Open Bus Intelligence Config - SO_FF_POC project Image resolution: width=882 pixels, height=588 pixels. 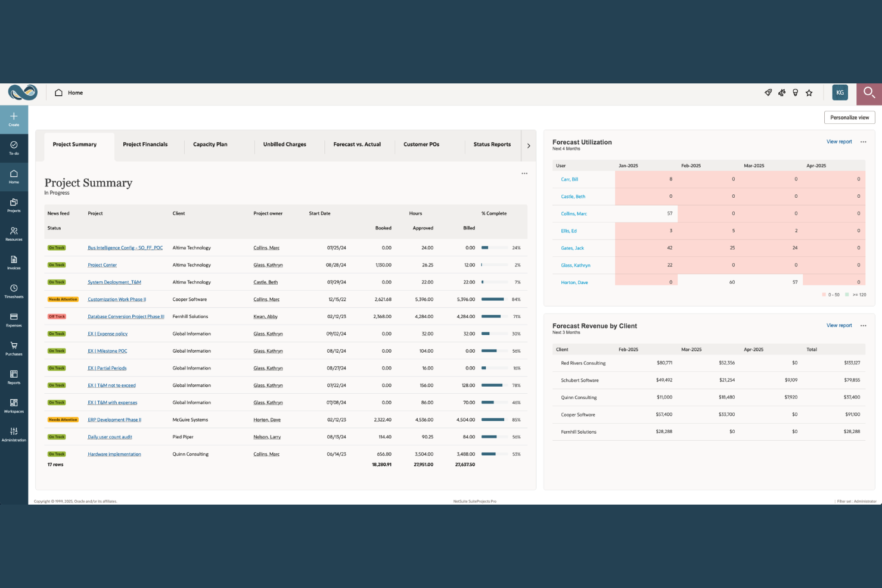(125, 248)
